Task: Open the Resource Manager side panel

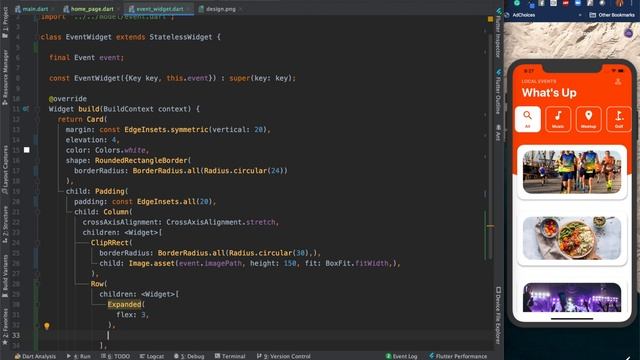Action: 5,78
